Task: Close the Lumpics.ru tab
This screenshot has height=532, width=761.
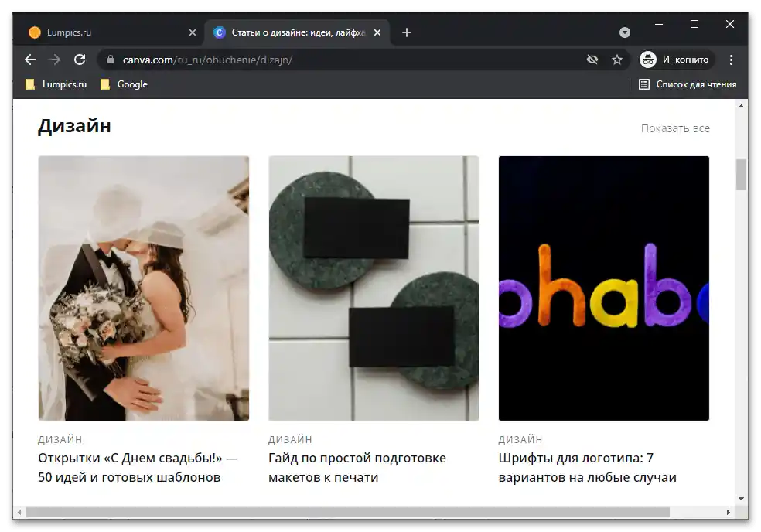Action: (193, 32)
